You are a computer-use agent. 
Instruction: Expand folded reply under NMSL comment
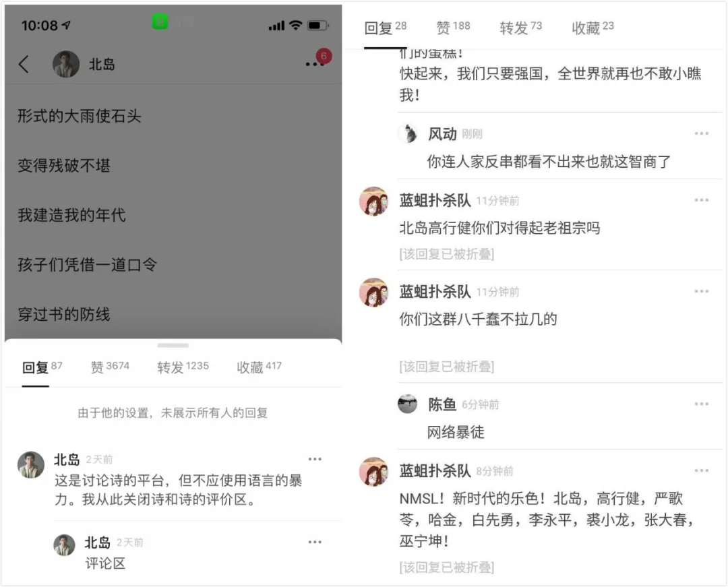pos(447,567)
